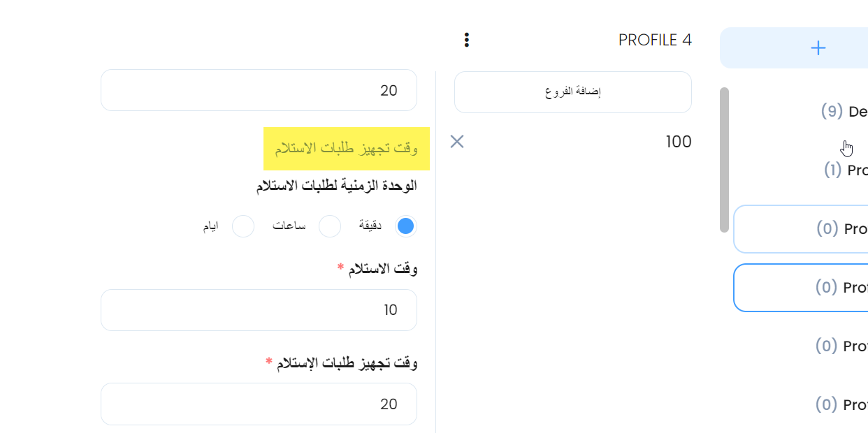Click the الوحدة الزمنية لطلبات الاستلام heading
The height and width of the screenshot is (433, 868).
coord(336,186)
